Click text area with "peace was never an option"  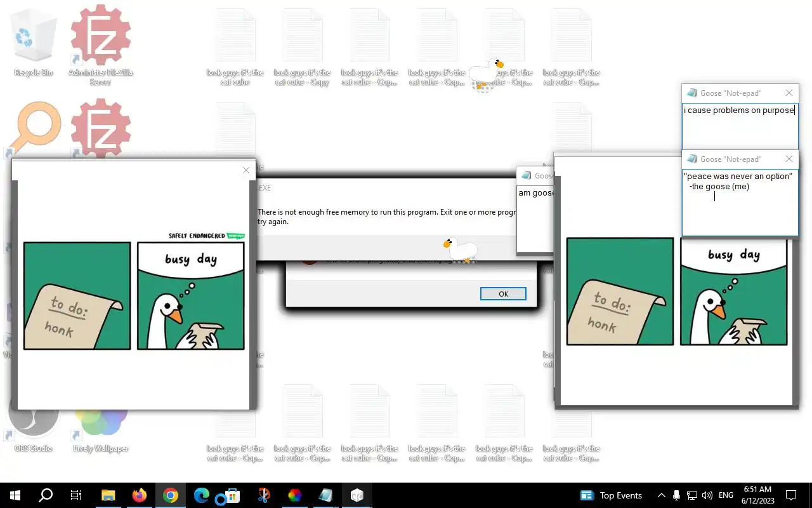740,202
